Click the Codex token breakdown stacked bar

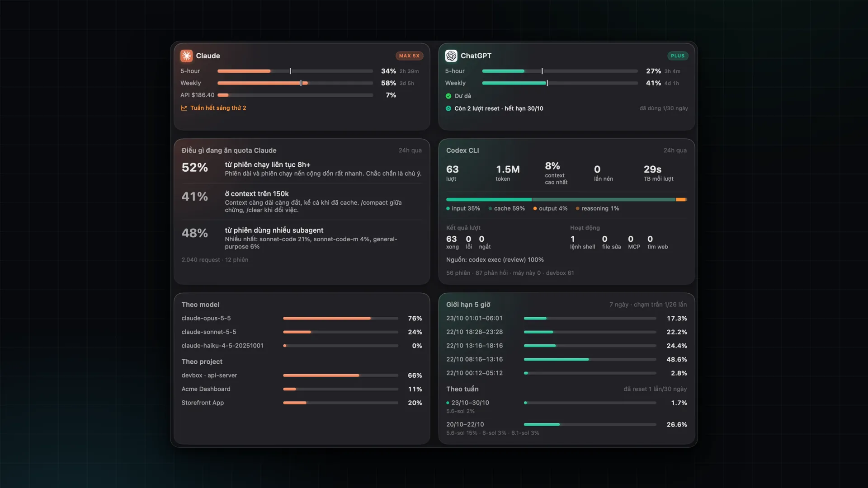point(566,199)
